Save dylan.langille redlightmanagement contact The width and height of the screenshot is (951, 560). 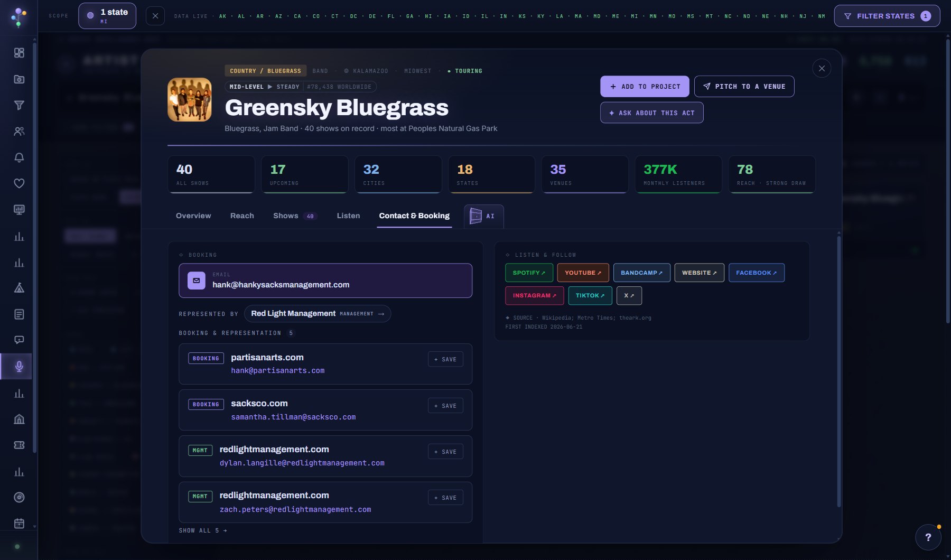[445, 452]
